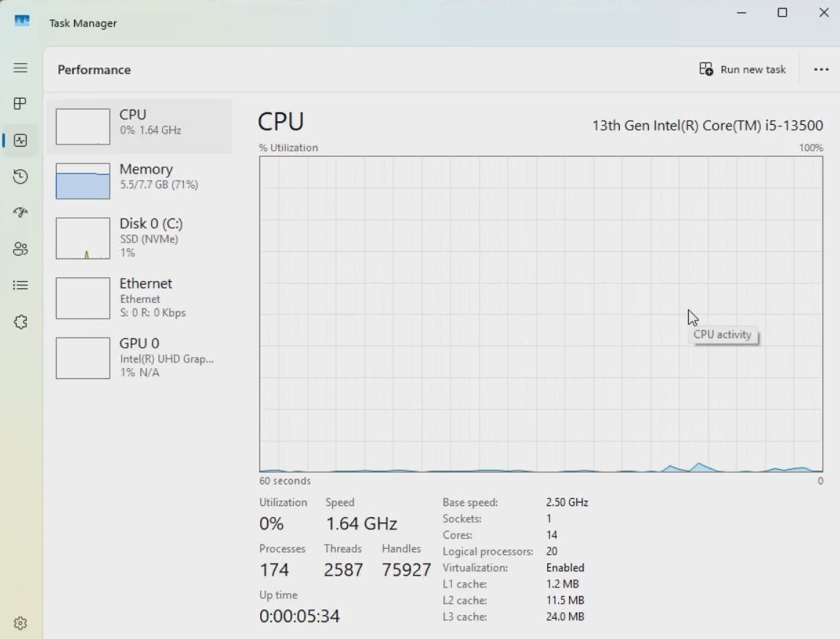Click the CPU utilization graph area
This screenshot has width=840, height=639.
541,314
